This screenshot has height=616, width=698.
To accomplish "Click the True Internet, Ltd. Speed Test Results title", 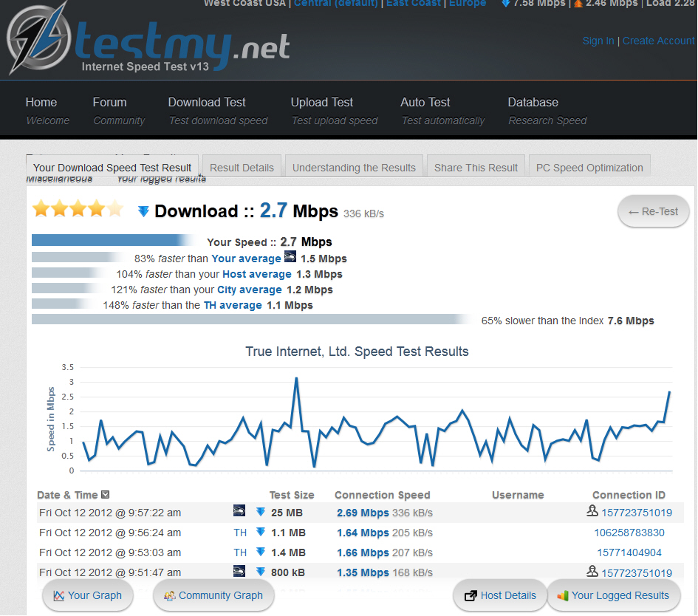I will [357, 352].
